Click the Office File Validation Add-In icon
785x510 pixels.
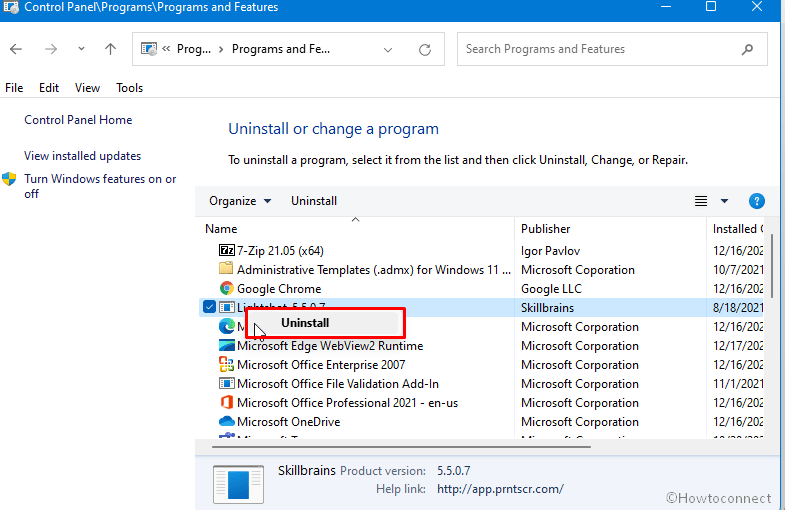click(227, 383)
